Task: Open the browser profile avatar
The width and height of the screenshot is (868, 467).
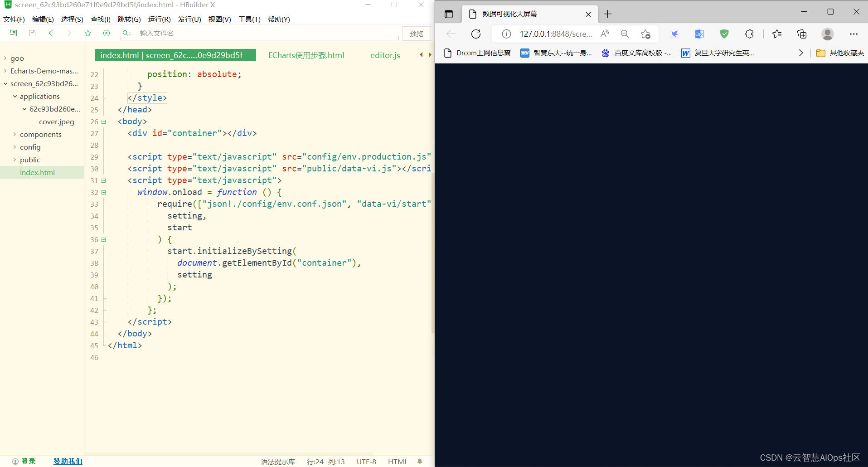Action: click(x=828, y=34)
